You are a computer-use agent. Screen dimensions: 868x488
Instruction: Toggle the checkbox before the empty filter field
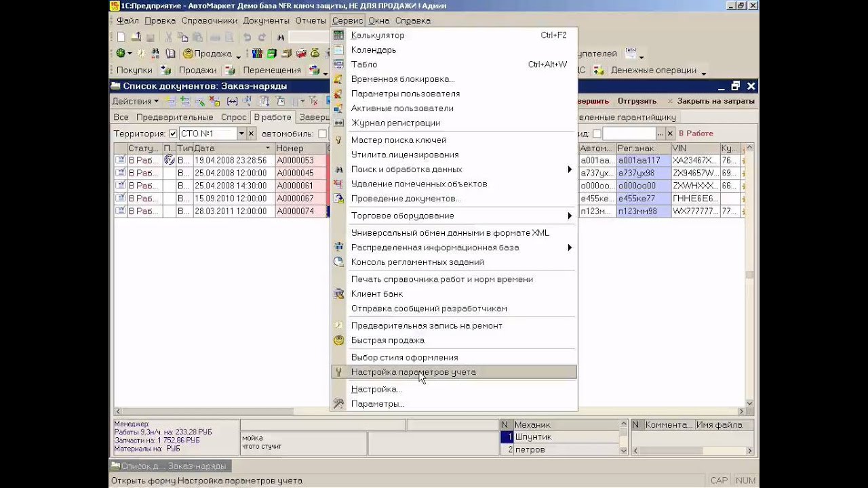(597, 134)
